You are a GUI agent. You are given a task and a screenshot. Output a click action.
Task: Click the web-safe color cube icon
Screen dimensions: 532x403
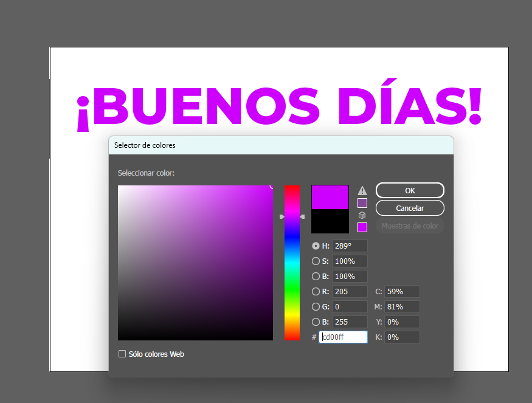tap(362, 215)
